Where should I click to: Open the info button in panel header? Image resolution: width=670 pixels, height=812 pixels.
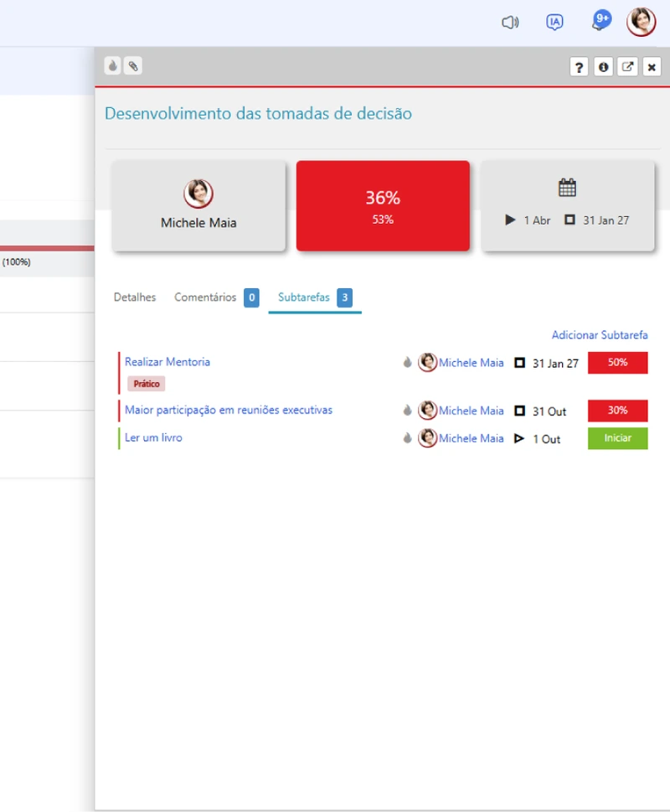603,67
